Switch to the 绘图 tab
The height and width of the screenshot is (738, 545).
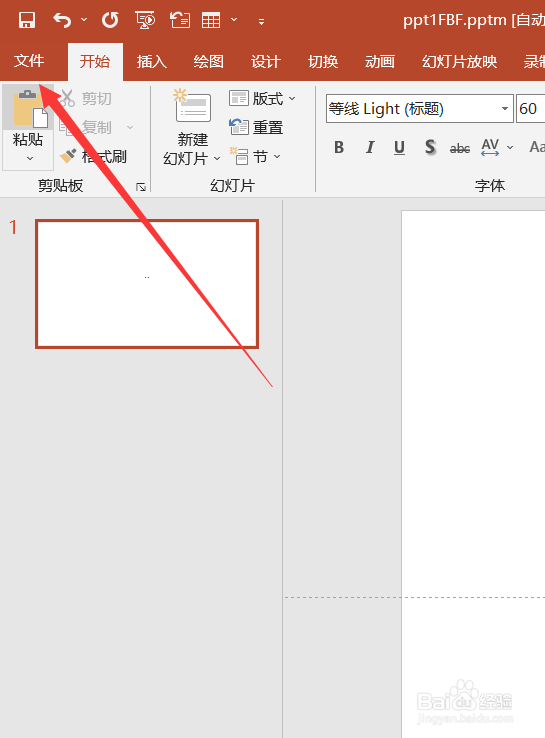point(208,62)
